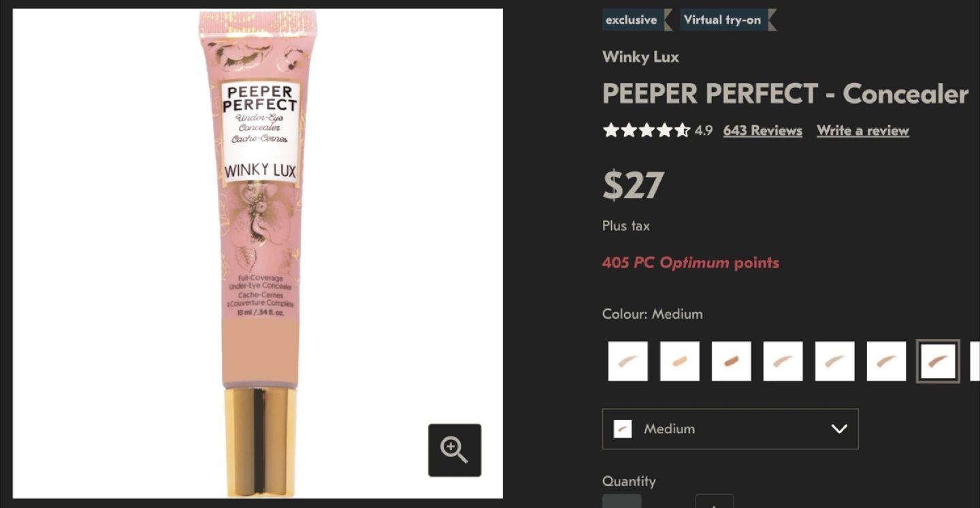
Task: Decrease quantity with the grey minus button
Action: coord(621,502)
